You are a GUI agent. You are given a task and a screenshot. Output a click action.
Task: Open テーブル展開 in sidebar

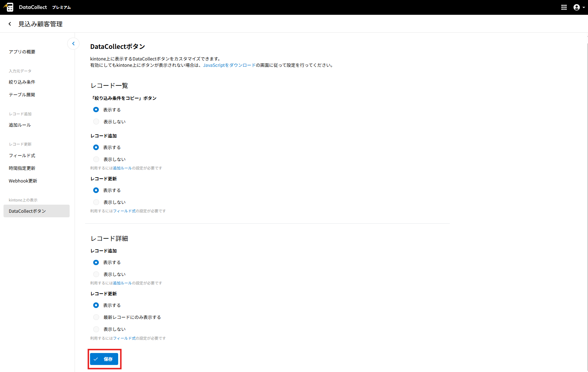(22, 95)
